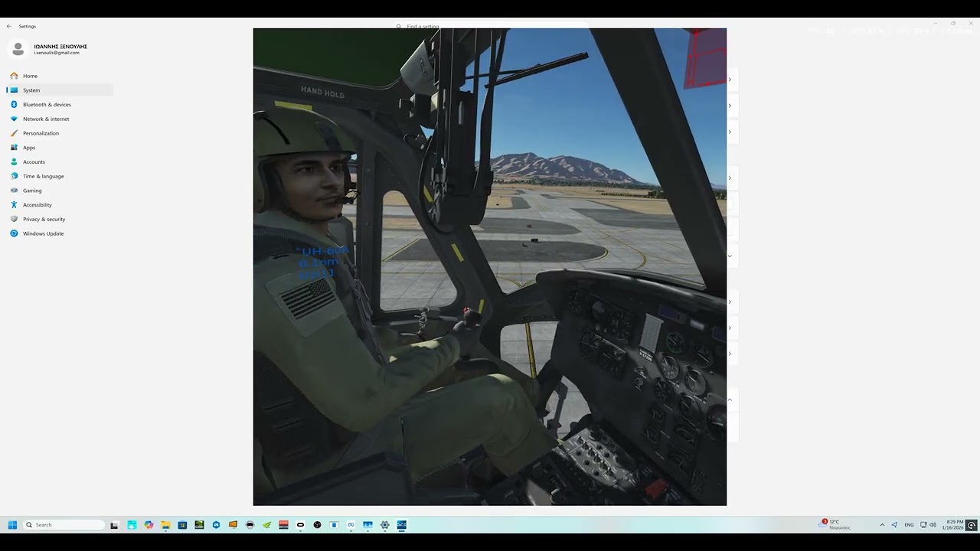This screenshot has width=980, height=551.
Task: Open the Meta app taskbar icon
Action: 351,525
